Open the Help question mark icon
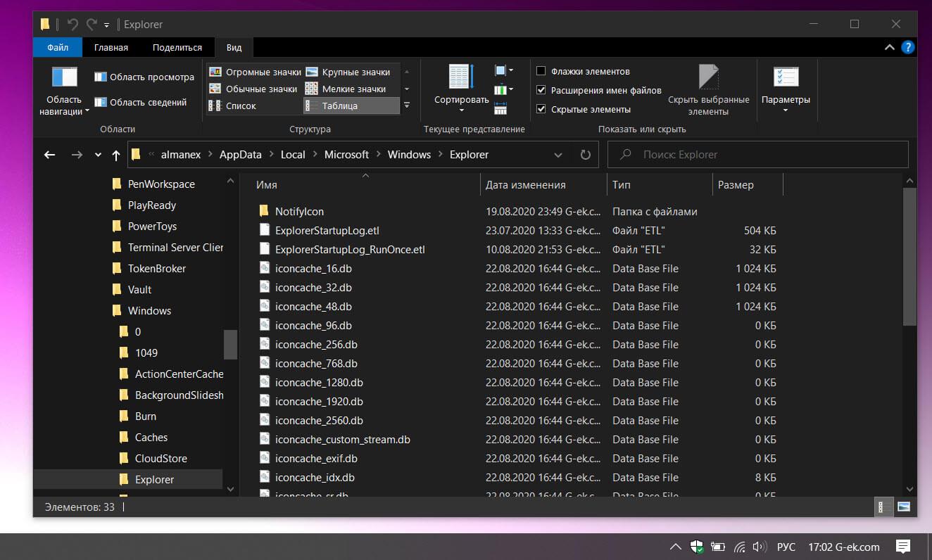 pos(908,47)
